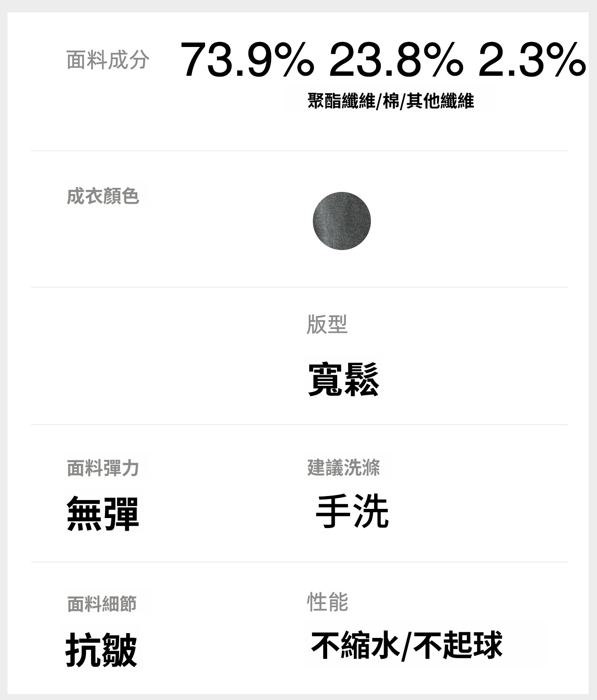Select the 其他纖維 text
The height and width of the screenshot is (700, 597).
440,101
